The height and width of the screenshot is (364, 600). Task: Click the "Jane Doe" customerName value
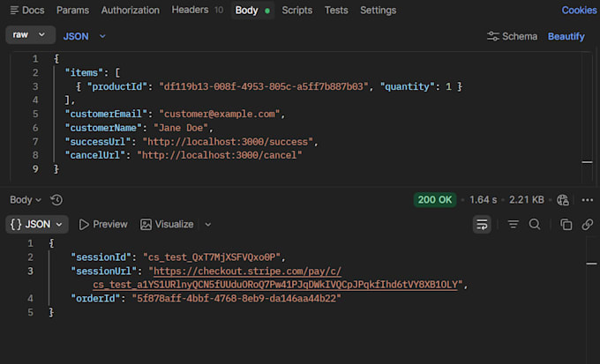pos(181,128)
